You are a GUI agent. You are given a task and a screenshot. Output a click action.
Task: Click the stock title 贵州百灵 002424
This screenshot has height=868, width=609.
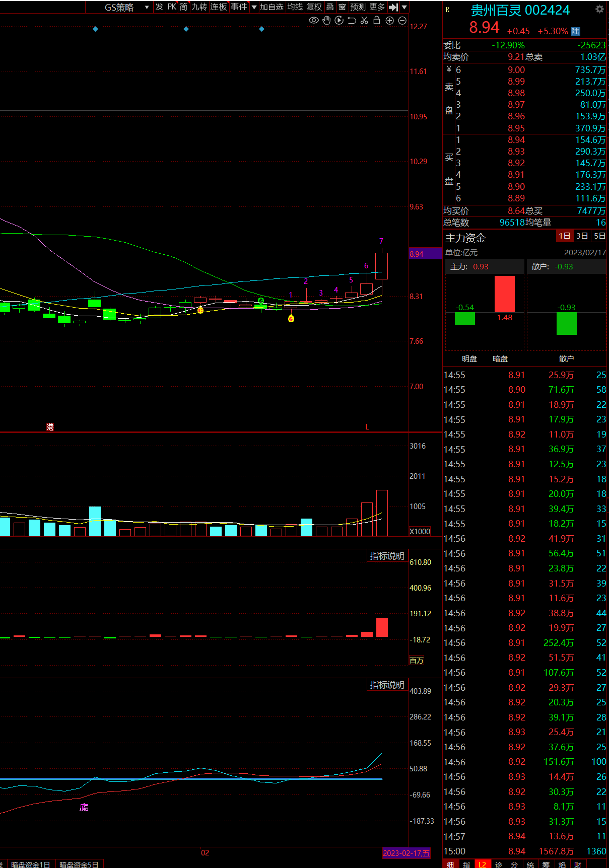pyautogui.click(x=520, y=10)
